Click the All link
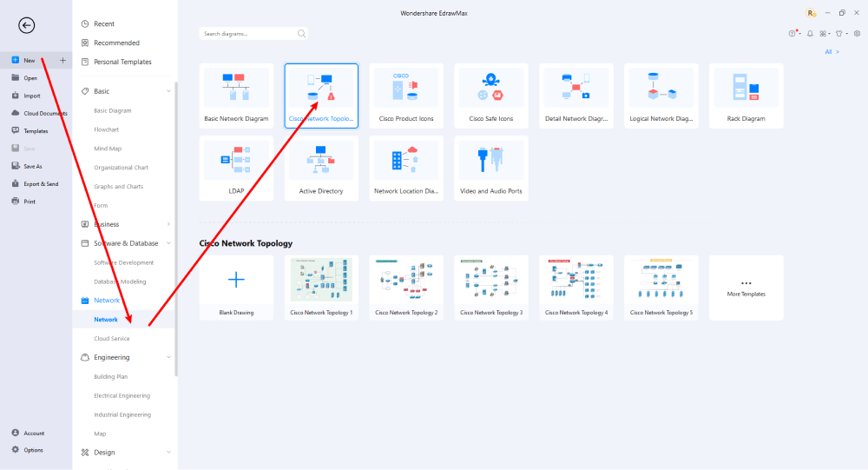Image resolution: width=868 pixels, height=470 pixels. [832, 51]
